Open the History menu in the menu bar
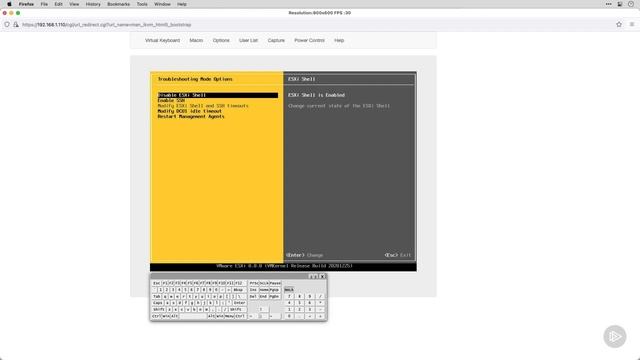This screenshot has height=360, width=640. coord(93,4)
